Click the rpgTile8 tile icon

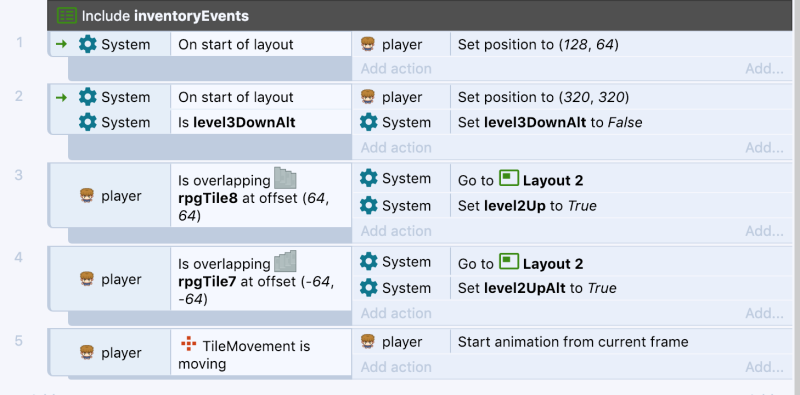click(285, 178)
